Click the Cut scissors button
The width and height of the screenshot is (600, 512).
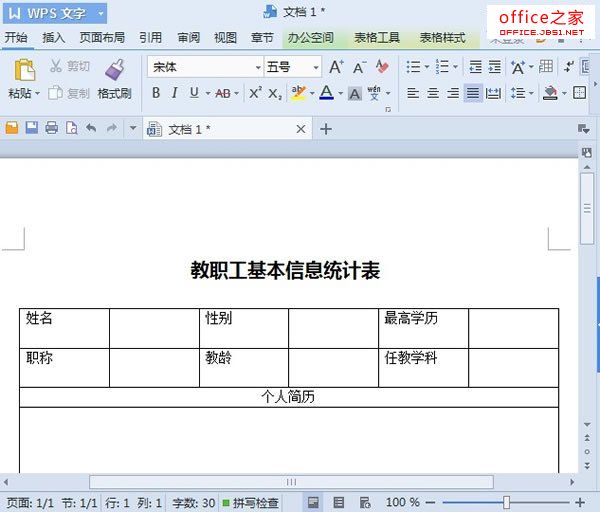[69, 66]
